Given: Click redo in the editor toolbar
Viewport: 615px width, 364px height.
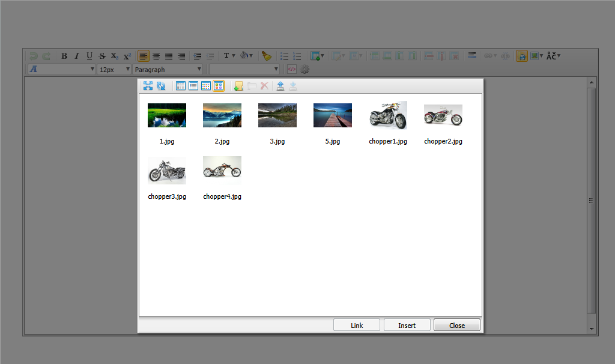Looking at the screenshot, I should (x=46, y=56).
